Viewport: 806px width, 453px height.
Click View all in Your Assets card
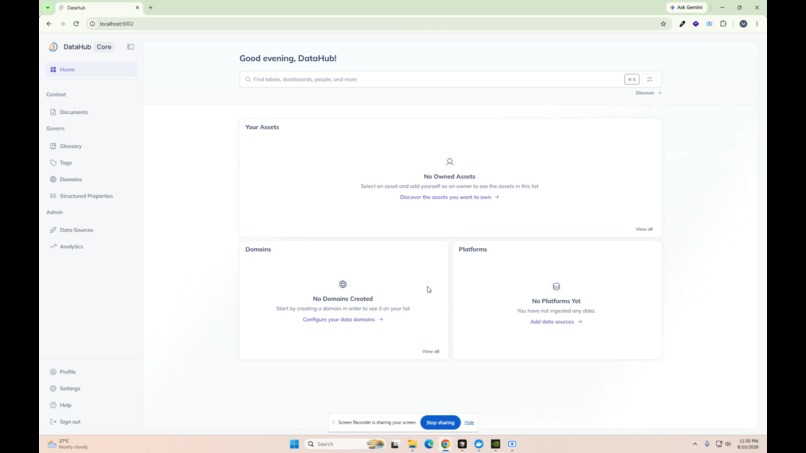[x=644, y=229]
